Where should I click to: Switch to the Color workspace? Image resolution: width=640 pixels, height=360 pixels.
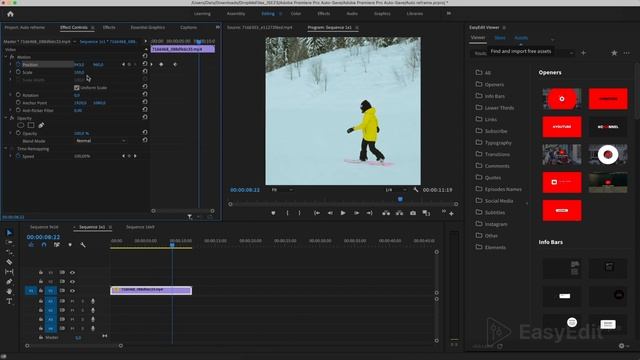coord(296,13)
